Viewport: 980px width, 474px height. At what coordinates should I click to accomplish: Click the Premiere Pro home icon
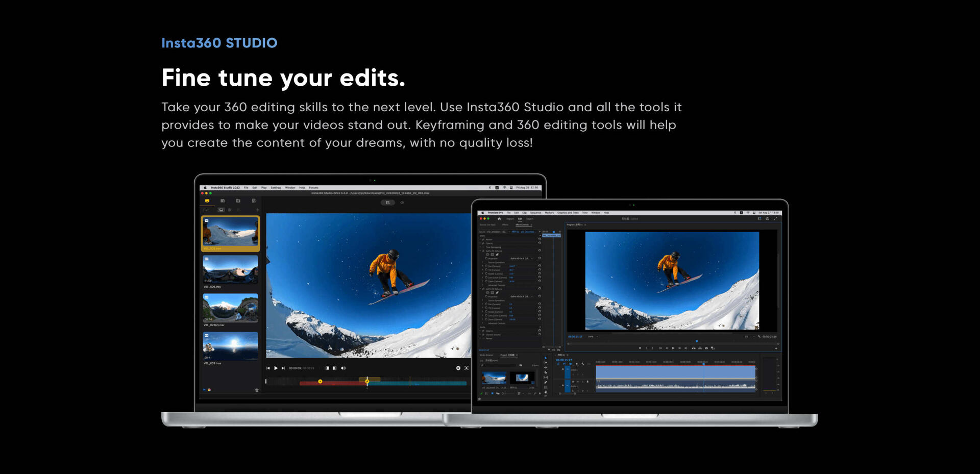[x=499, y=219]
